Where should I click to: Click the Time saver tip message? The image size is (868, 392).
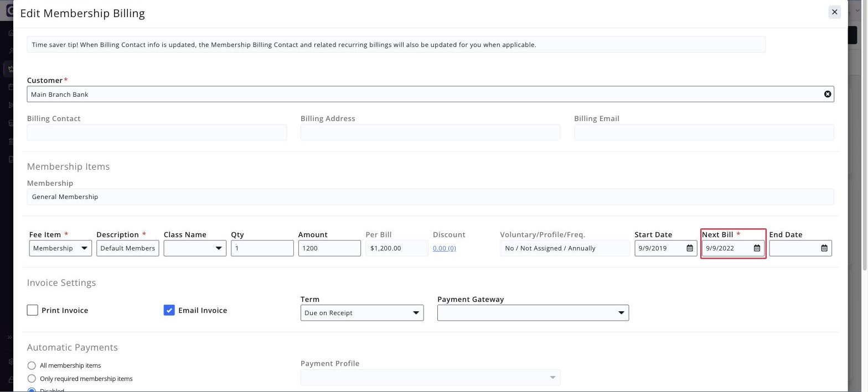pyautogui.click(x=396, y=45)
